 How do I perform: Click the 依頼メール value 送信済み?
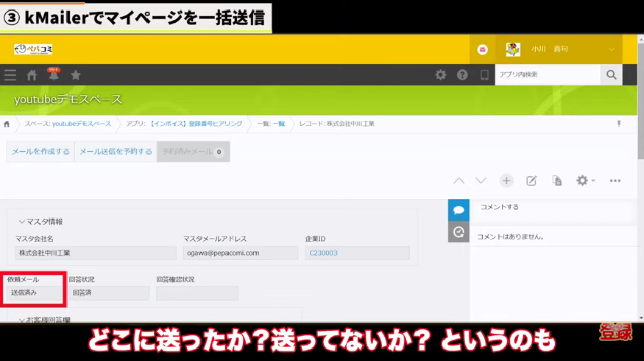(35, 293)
